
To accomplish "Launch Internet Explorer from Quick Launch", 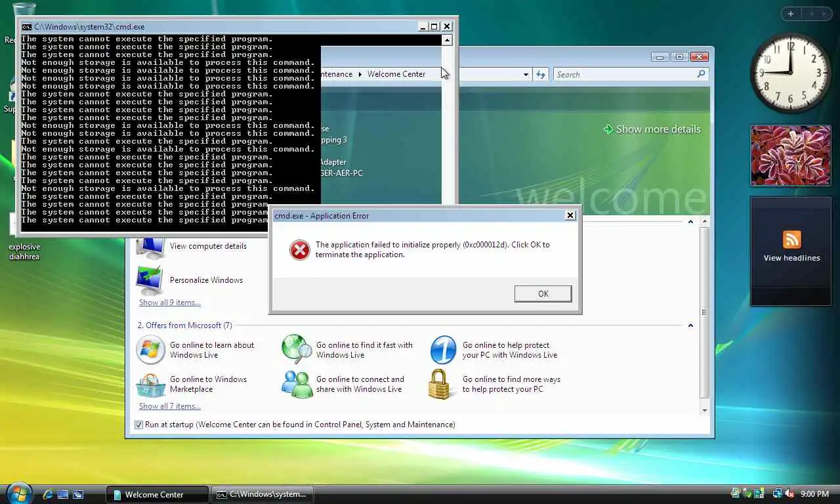I will tap(48, 494).
